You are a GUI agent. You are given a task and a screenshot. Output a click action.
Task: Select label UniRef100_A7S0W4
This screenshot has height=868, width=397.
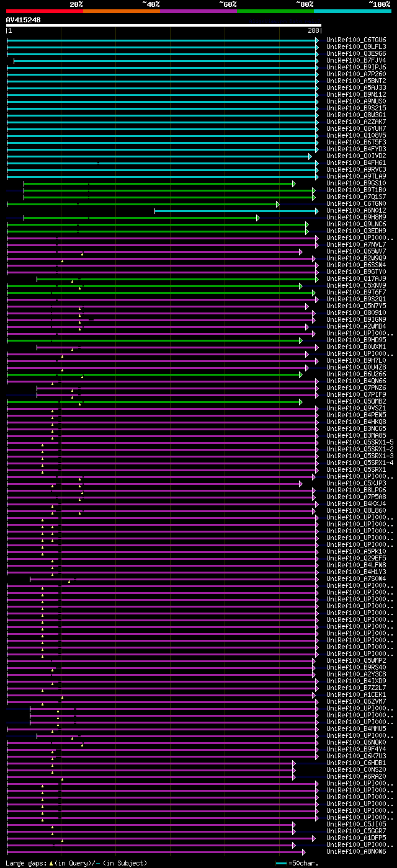coord(356,578)
